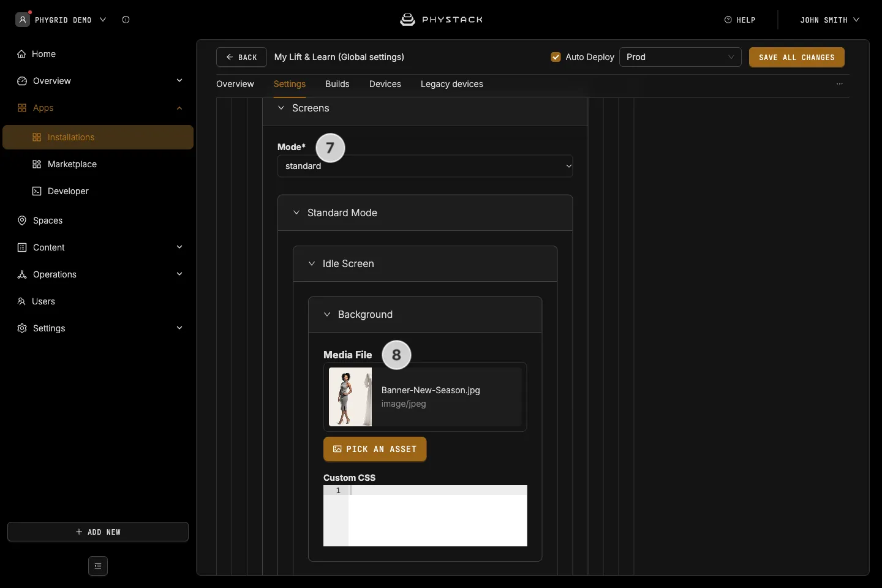The width and height of the screenshot is (882, 588).
Task: Click the Banner-New-Season.jpg thumbnail
Action: (350, 397)
